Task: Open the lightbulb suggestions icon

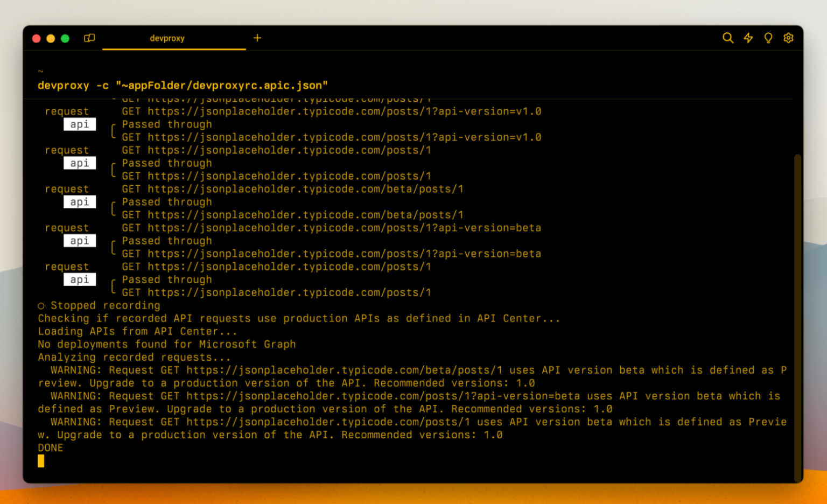Action: (x=768, y=38)
